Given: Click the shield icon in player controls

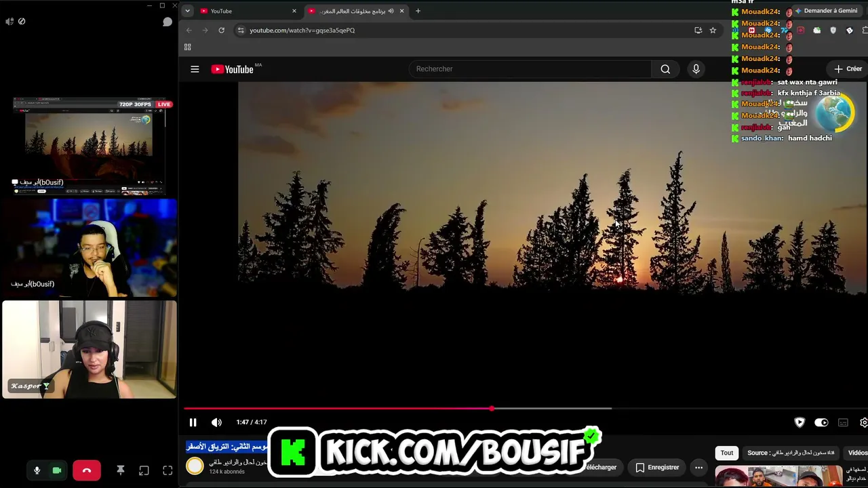Looking at the screenshot, I should [x=800, y=422].
